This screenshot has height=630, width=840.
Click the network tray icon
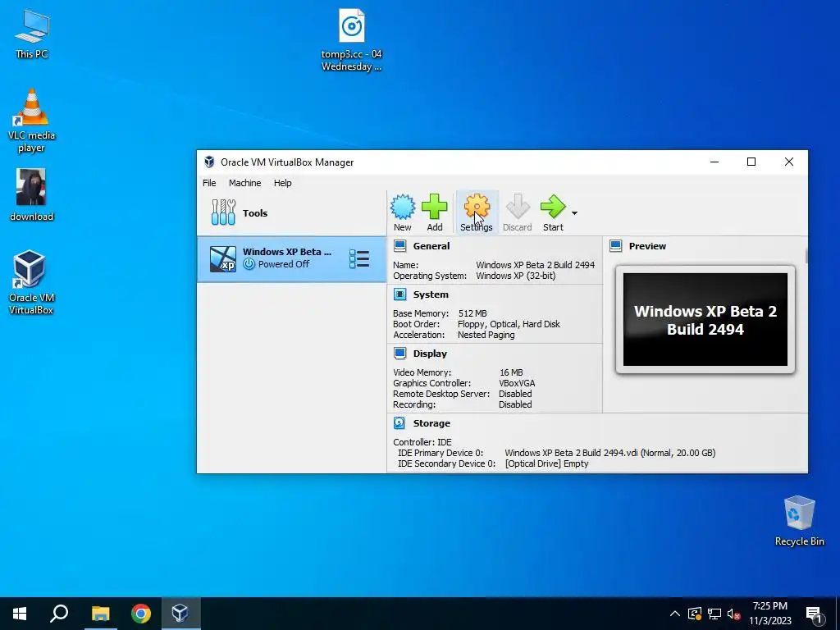pyautogui.click(x=714, y=614)
